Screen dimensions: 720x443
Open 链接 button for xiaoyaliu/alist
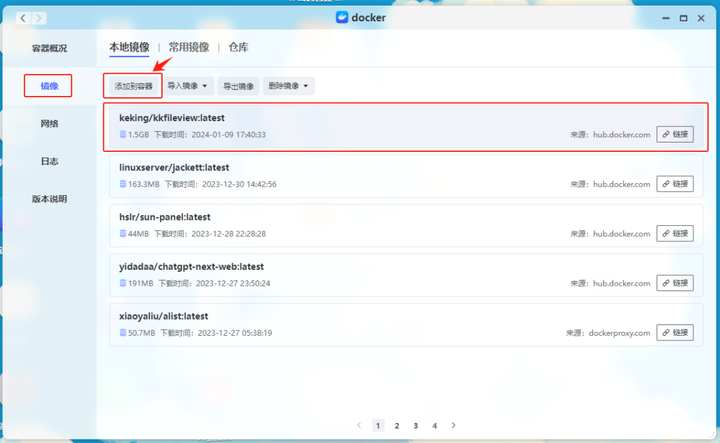click(x=675, y=333)
